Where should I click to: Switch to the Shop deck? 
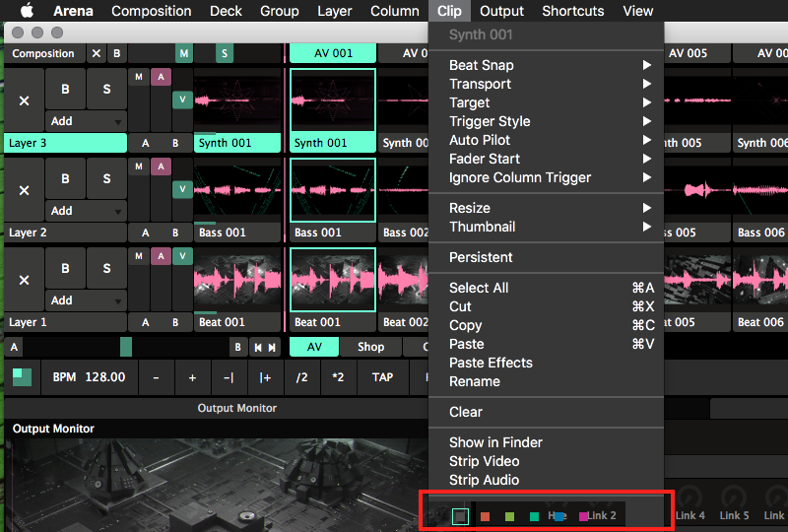tap(370, 347)
